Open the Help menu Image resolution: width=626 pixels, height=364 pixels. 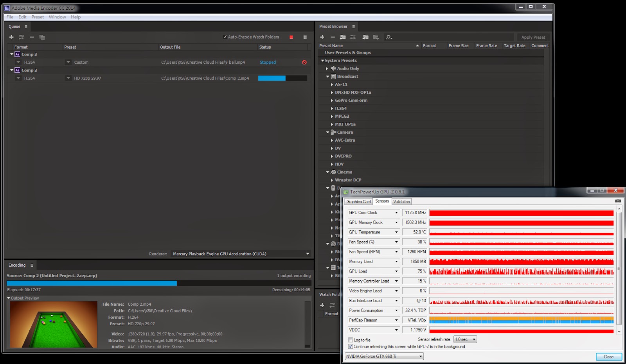76,17
